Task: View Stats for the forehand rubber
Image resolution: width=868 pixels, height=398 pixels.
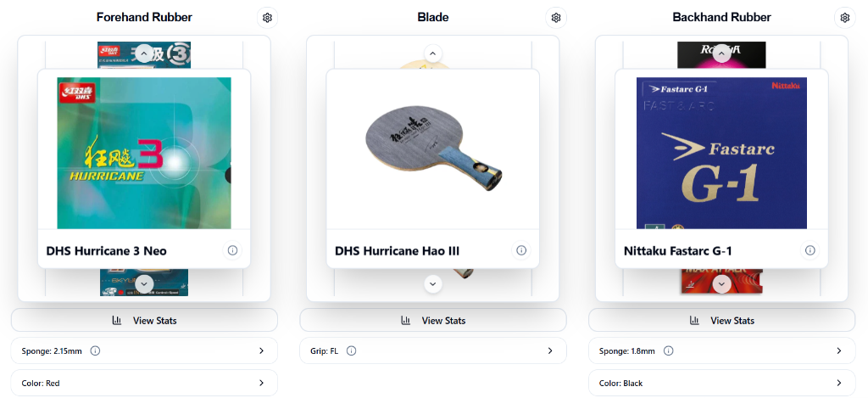Action: point(144,320)
